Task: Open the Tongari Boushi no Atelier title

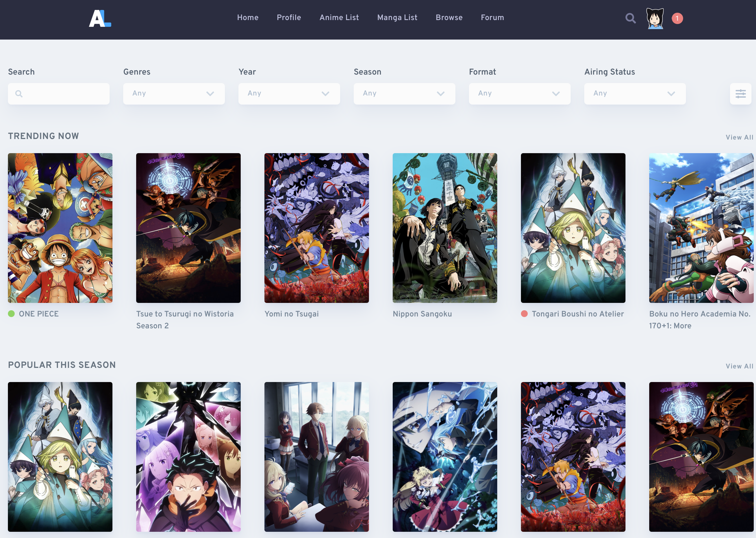Action: [x=578, y=314]
